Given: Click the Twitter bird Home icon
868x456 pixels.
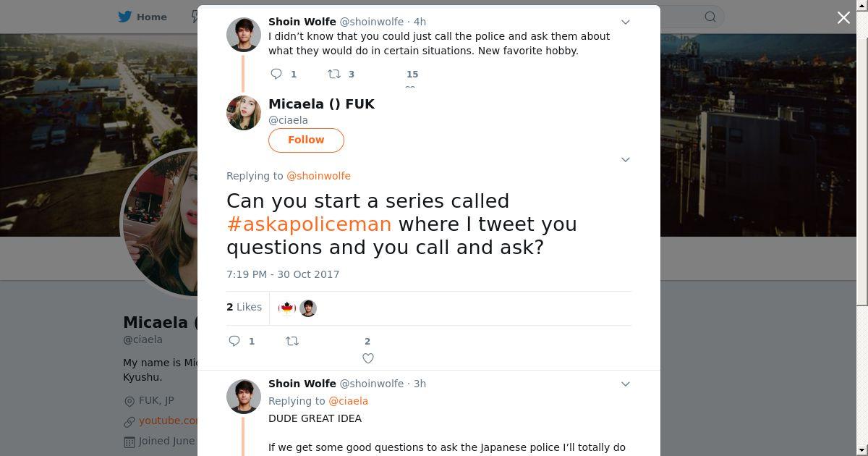Looking at the screenshot, I should [125, 17].
